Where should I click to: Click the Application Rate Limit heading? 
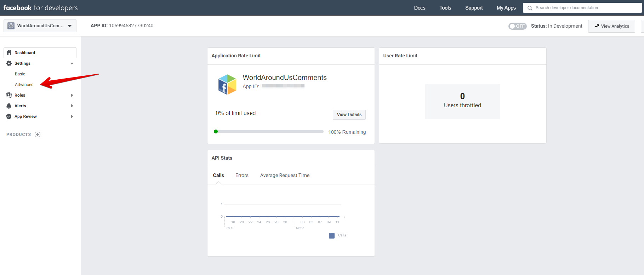point(236,56)
